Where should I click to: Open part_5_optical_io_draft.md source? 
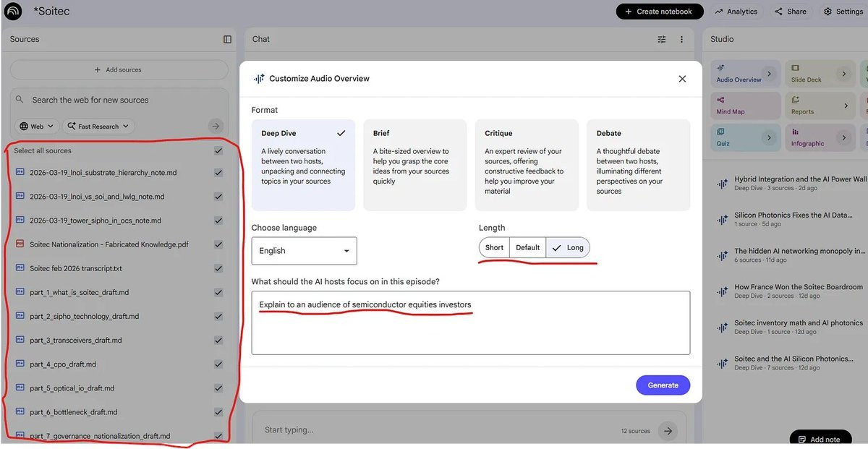pyautogui.click(x=72, y=388)
